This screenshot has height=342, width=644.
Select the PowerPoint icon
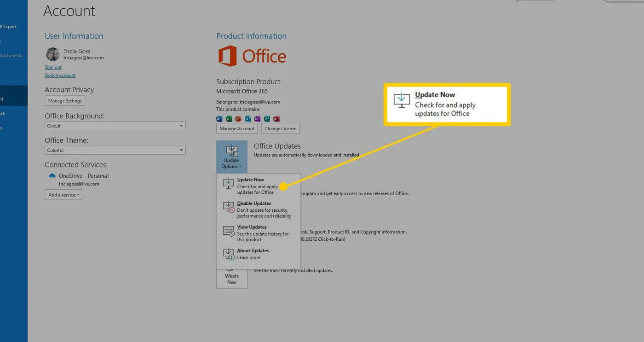(238, 118)
